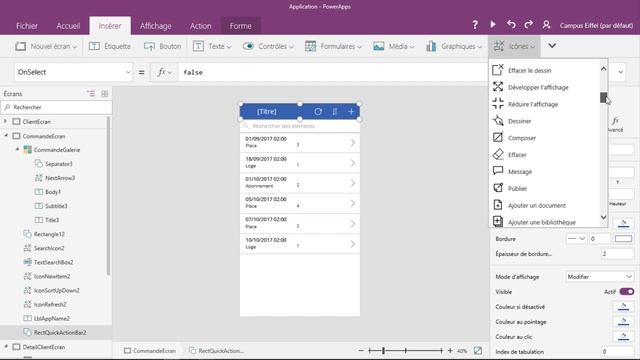The image size is (640, 360).
Task: Click the formula bar showing false
Action: 333,72
